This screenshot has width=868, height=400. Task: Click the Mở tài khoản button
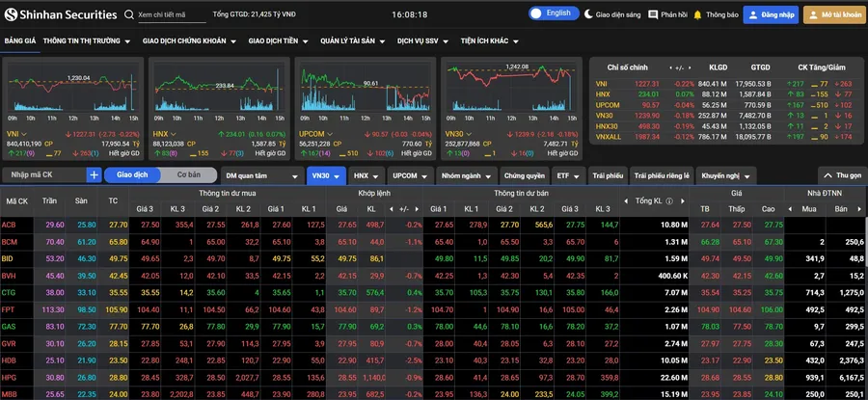click(x=836, y=14)
